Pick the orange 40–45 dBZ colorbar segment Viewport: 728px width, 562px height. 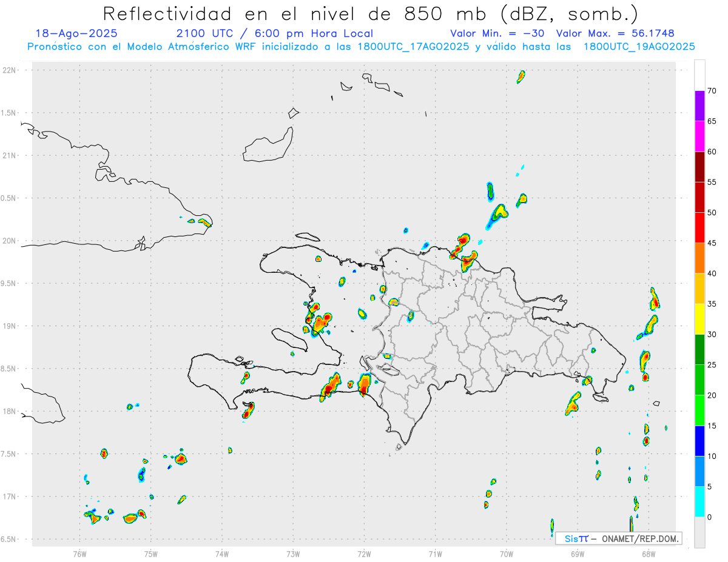[699, 258]
